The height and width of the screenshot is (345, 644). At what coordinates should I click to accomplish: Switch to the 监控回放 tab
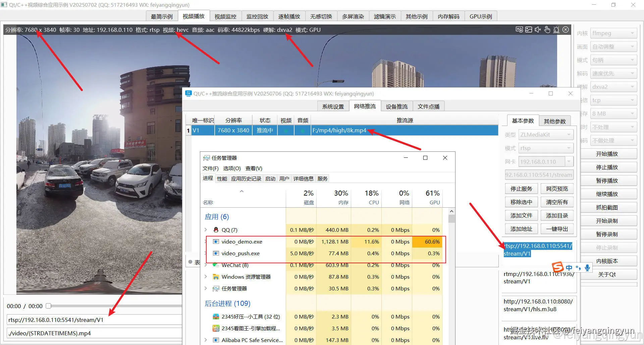click(257, 16)
